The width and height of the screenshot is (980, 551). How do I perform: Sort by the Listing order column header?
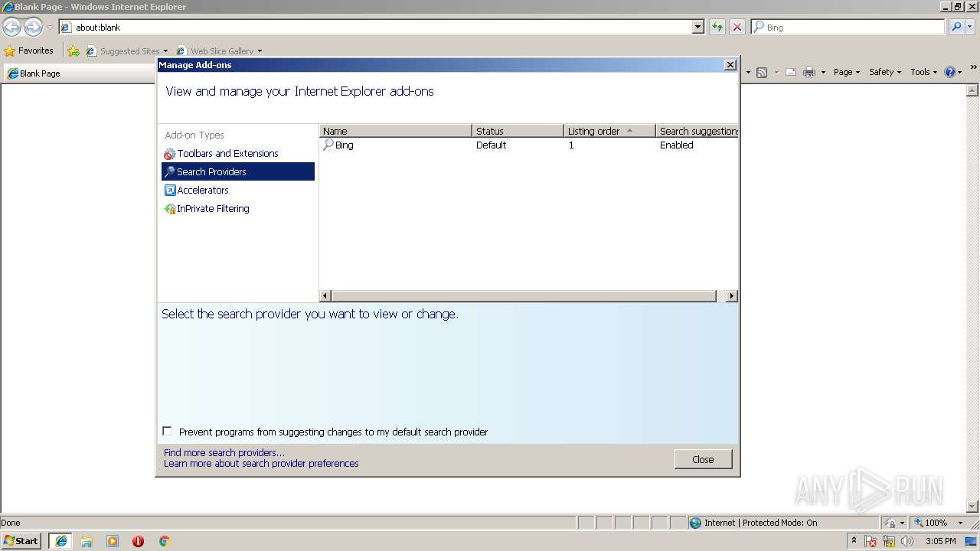click(609, 131)
